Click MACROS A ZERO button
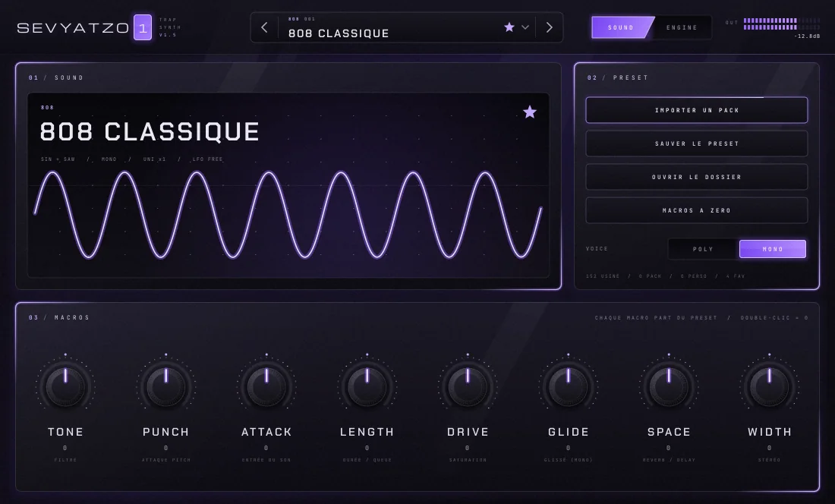 click(697, 211)
